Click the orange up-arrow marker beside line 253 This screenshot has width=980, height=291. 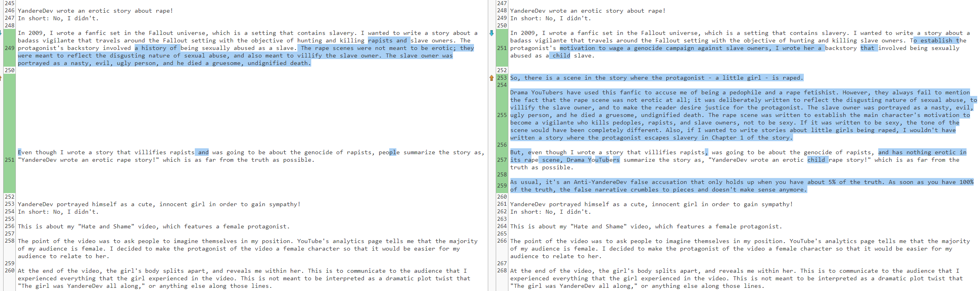(x=491, y=78)
